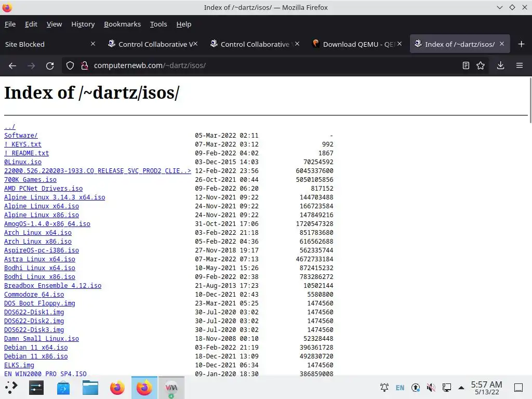Download Damn_Small_Linux.iso
Screen dimensions: 532x399
pyautogui.click(x=42, y=338)
